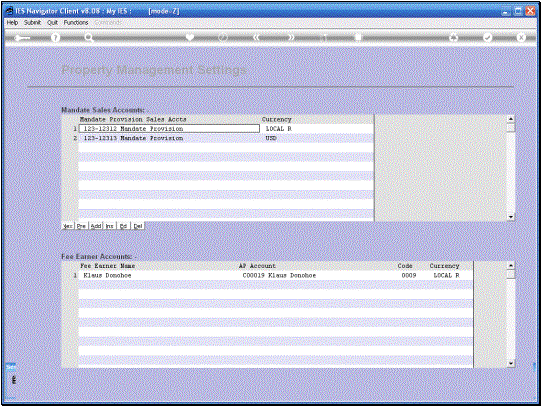Click the Pre button under Mandate grid

pos(81,226)
